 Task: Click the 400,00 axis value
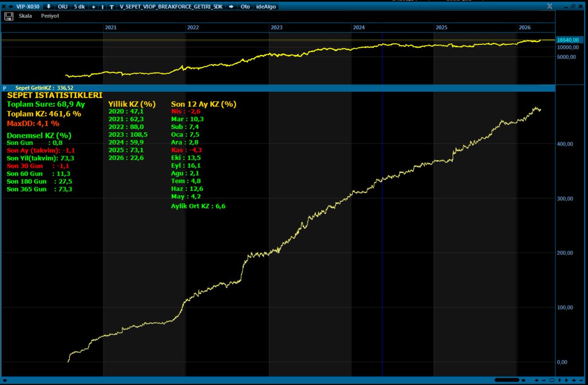pyautogui.click(x=565, y=144)
